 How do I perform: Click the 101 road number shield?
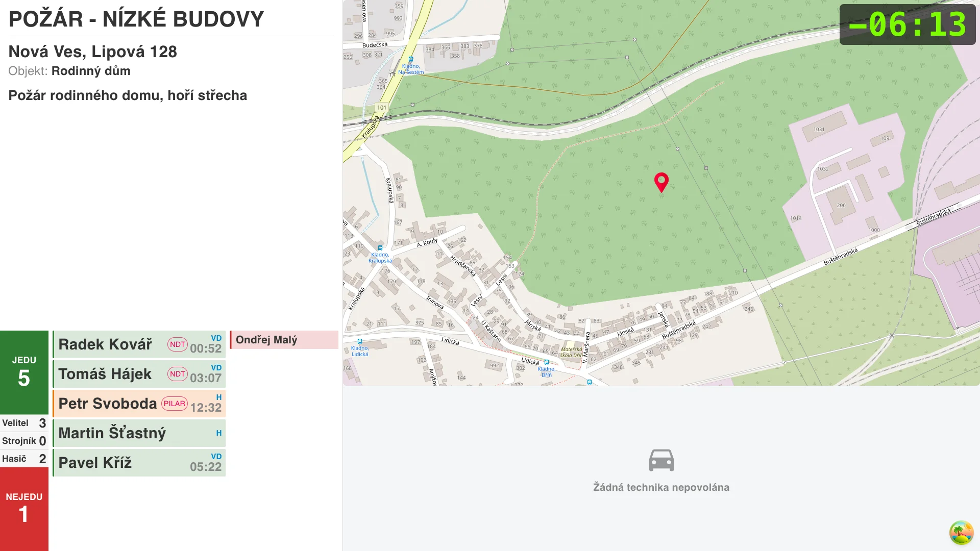tap(382, 108)
